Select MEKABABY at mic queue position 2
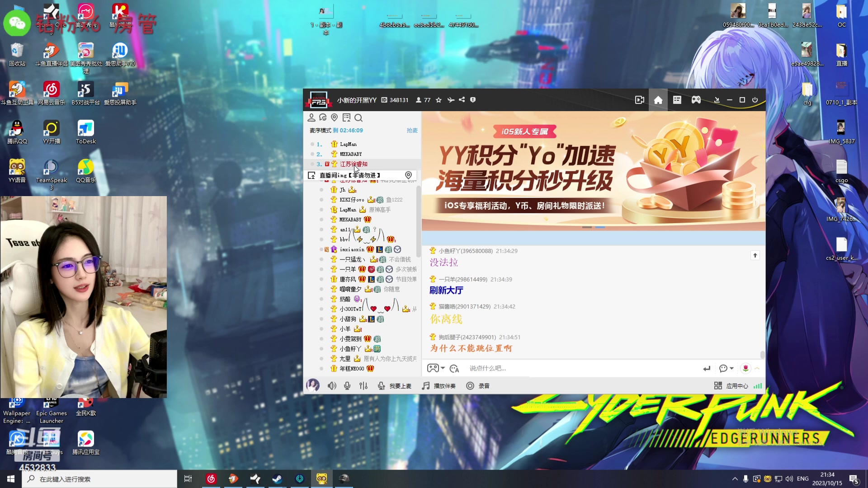This screenshot has height=488, width=868. pyautogui.click(x=350, y=154)
